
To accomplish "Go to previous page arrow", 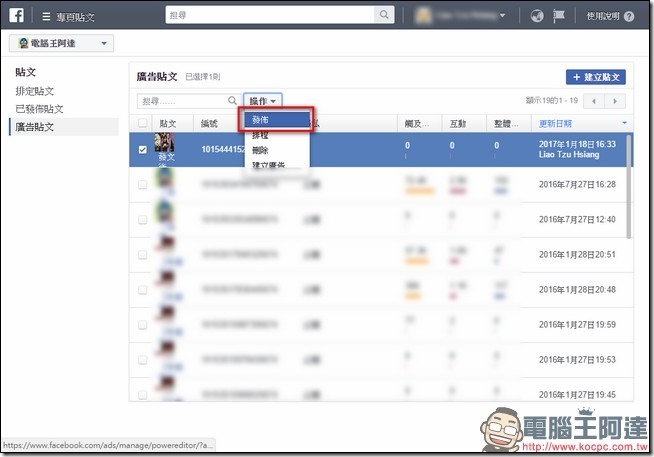I will point(594,101).
